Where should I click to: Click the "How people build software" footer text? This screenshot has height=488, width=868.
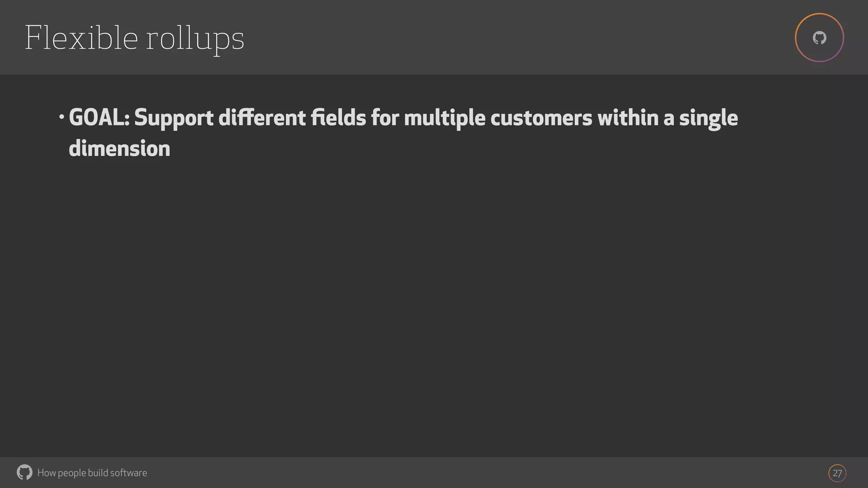(92, 473)
